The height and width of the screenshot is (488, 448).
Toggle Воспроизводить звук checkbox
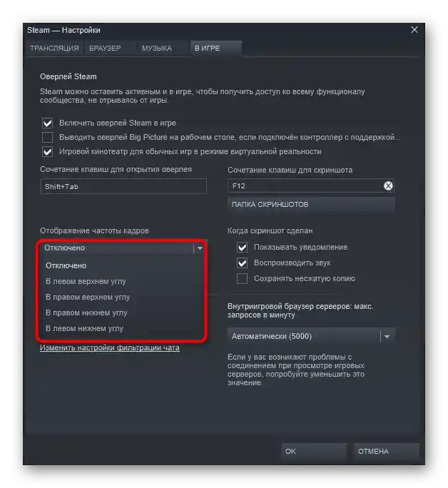point(242,263)
